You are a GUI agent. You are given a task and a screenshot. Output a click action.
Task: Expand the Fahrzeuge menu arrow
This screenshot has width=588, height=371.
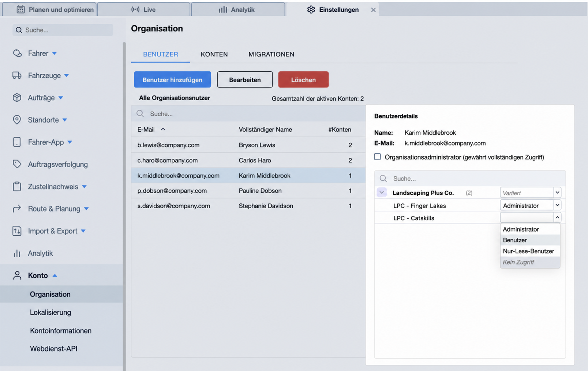67,75
